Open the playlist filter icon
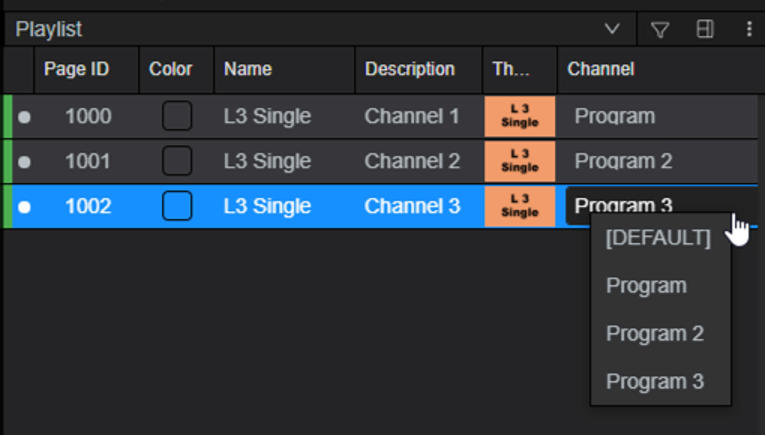 [x=660, y=30]
